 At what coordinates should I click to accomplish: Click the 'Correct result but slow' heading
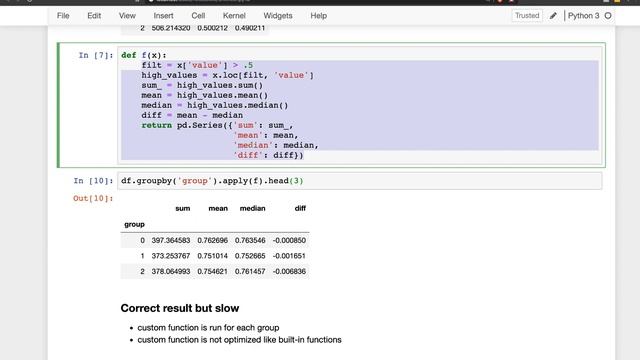pyautogui.click(x=180, y=308)
